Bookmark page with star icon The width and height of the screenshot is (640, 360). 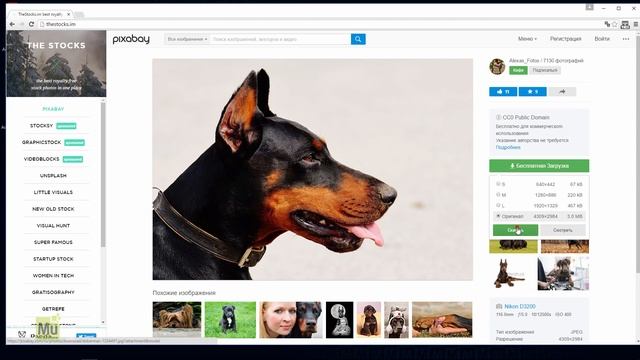[614, 24]
